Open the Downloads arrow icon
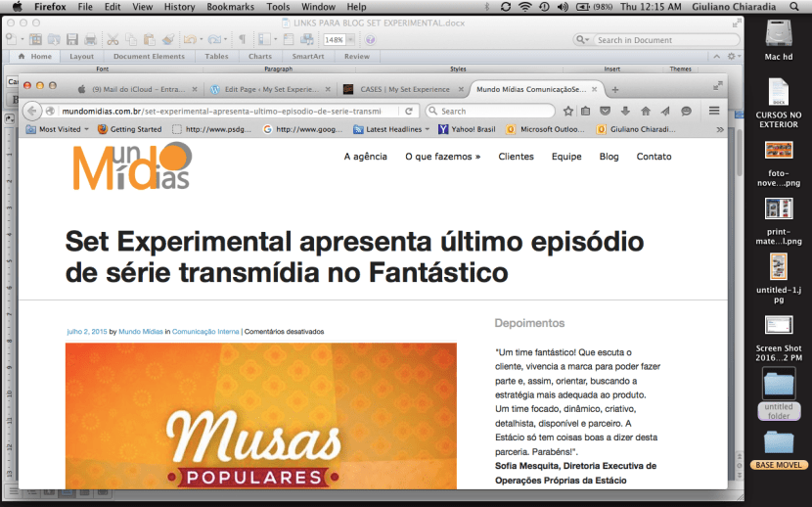This screenshot has height=507, width=812. [x=626, y=111]
